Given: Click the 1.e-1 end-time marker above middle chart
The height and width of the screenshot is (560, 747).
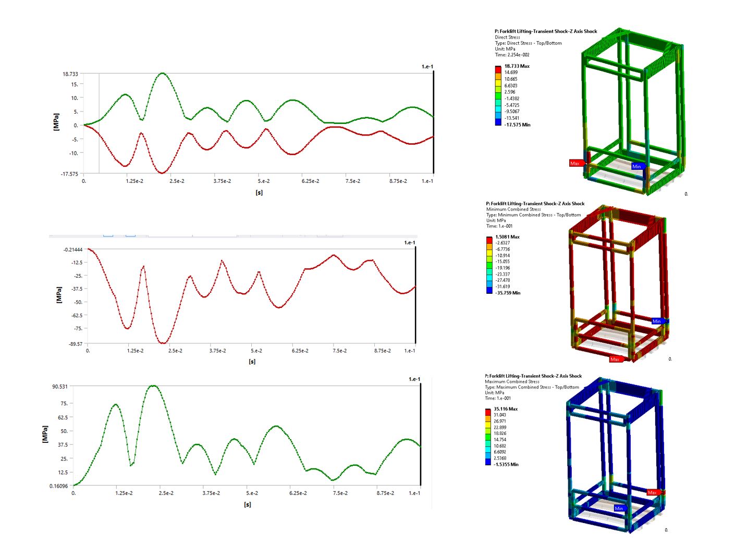Looking at the screenshot, I should pyautogui.click(x=410, y=243).
